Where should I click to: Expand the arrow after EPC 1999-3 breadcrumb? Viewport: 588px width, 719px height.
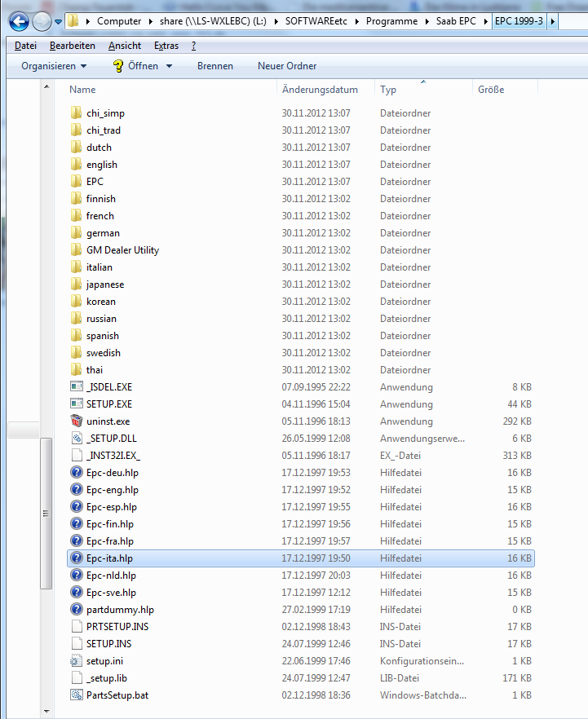552,21
